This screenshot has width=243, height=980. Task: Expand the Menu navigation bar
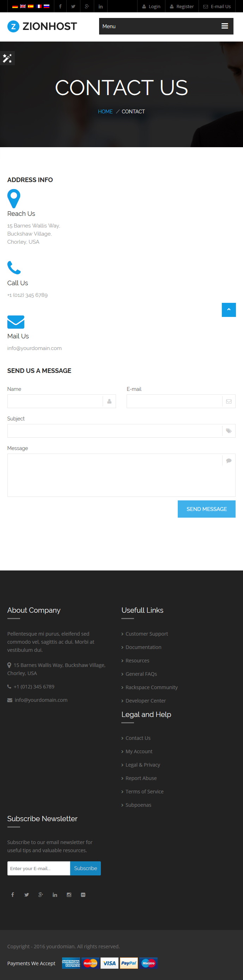pos(166,26)
